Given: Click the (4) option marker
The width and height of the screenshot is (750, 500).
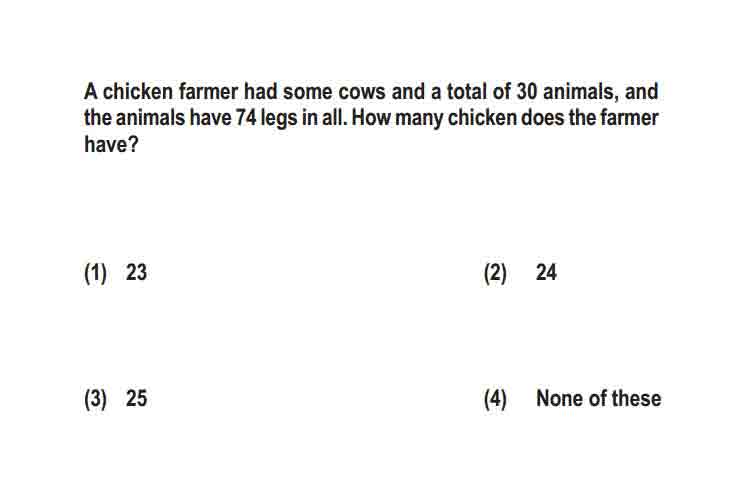Looking at the screenshot, I should point(495,399).
